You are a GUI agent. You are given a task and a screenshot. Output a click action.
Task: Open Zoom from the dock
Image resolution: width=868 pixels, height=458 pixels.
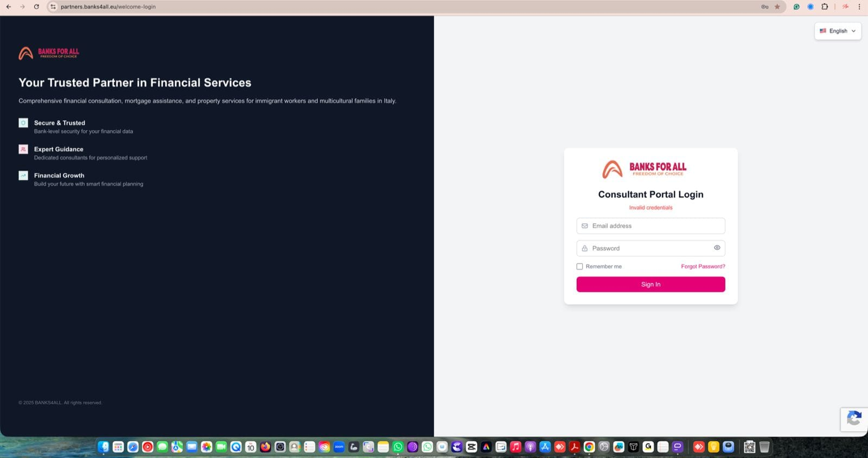[339, 447]
